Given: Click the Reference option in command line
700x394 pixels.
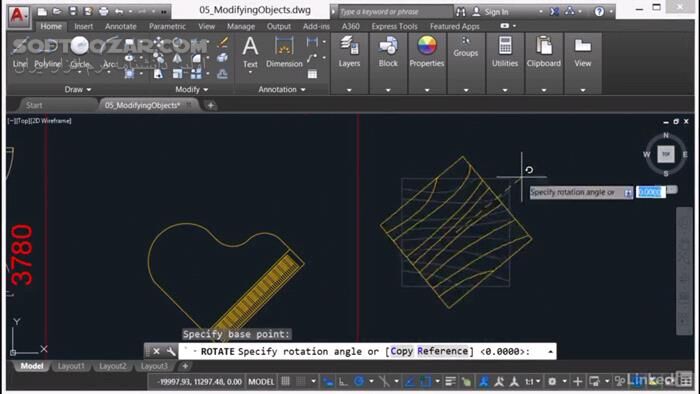Looking at the screenshot, I should [442, 352].
